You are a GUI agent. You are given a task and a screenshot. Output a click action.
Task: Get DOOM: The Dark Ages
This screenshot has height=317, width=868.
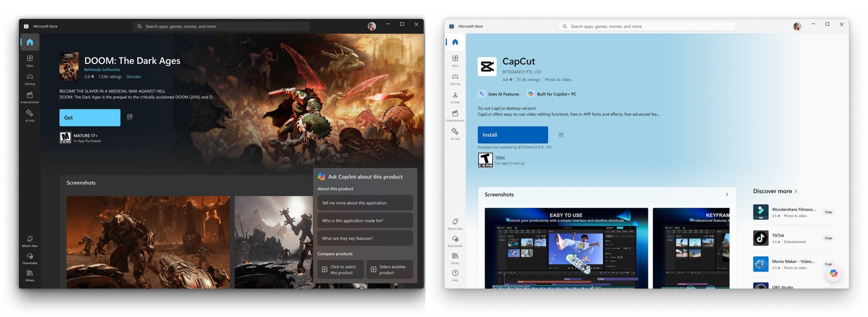coord(90,117)
